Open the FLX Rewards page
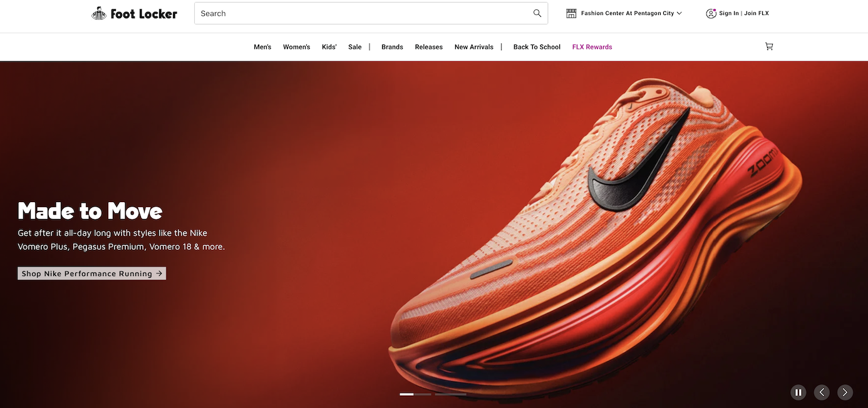The width and height of the screenshot is (868, 408). click(x=592, y=46)
